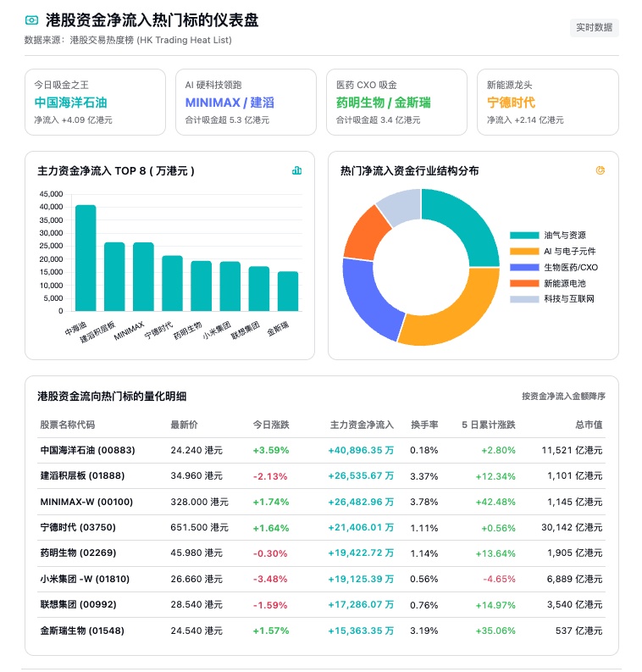Screen dimensions: 642x672
Task: Click the pie chart icon in industry panel
Action: click(x=600, y=170)
